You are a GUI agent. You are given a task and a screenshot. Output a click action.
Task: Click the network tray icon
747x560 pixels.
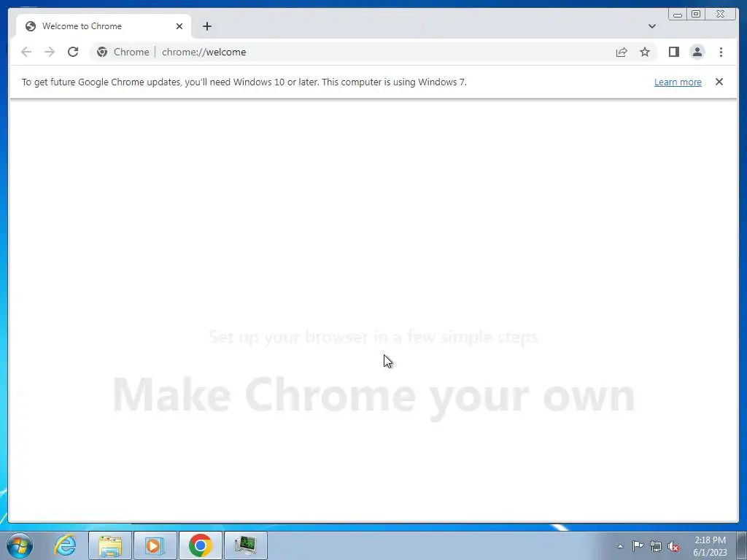[x=656, y=546]
